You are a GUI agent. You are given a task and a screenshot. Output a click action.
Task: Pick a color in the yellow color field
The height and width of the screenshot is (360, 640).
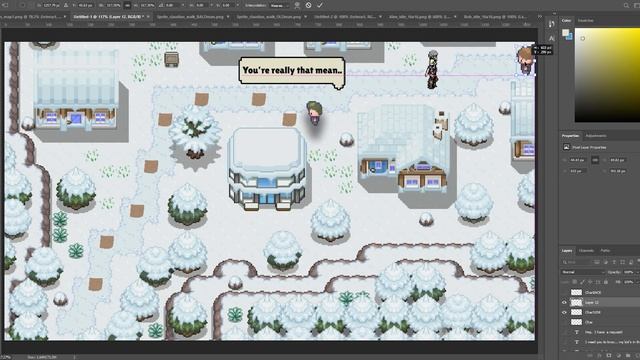pyautogui.click(x=607, y=75)
